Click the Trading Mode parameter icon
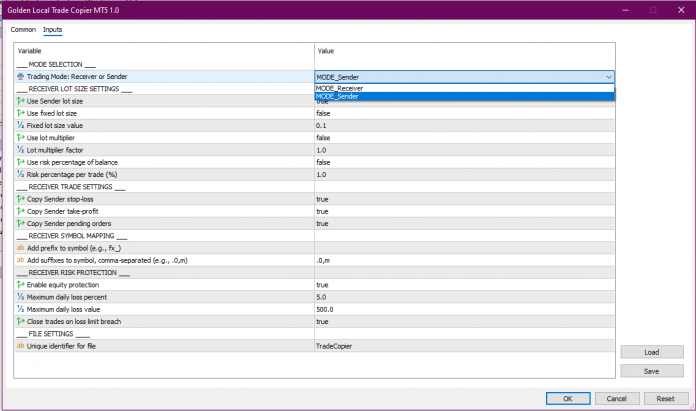This screenshot has height=411, width=696. (21, 76)
